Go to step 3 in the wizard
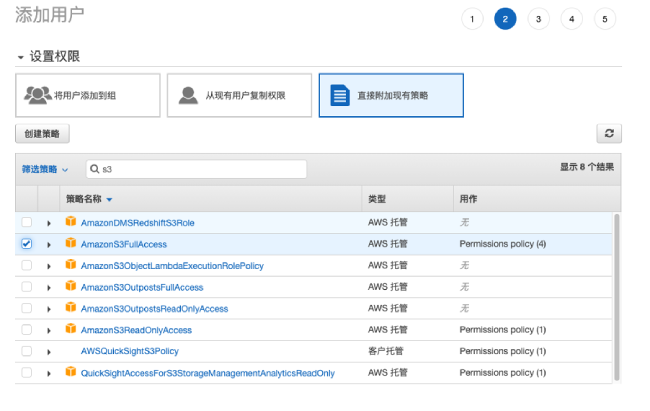 [538, 19]
